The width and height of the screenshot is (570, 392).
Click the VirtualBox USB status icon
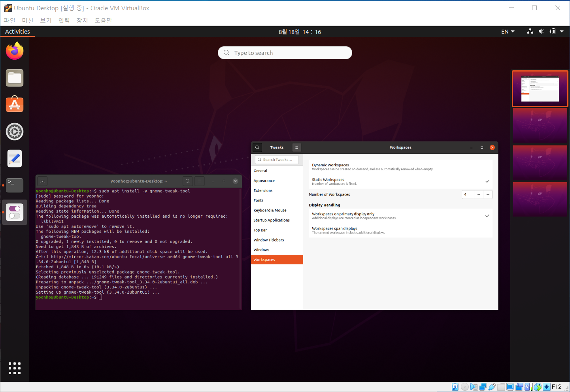click(x=492, y=387)
